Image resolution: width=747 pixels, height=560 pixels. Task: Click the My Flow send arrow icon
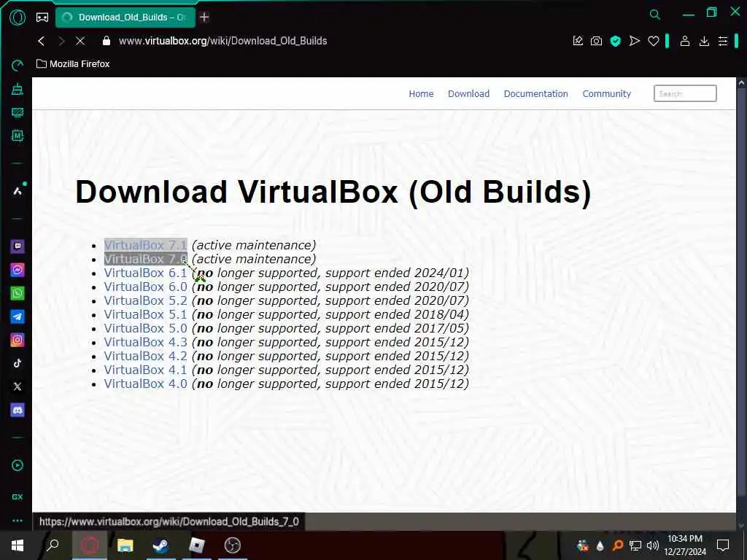[x=634, y=41]
